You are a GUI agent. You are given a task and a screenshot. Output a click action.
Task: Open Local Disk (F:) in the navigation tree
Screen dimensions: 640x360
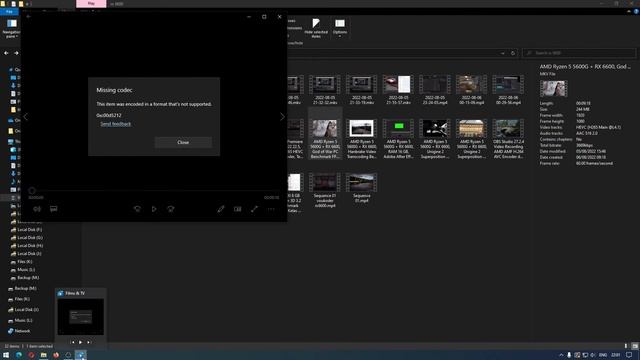tap(29, 230)
